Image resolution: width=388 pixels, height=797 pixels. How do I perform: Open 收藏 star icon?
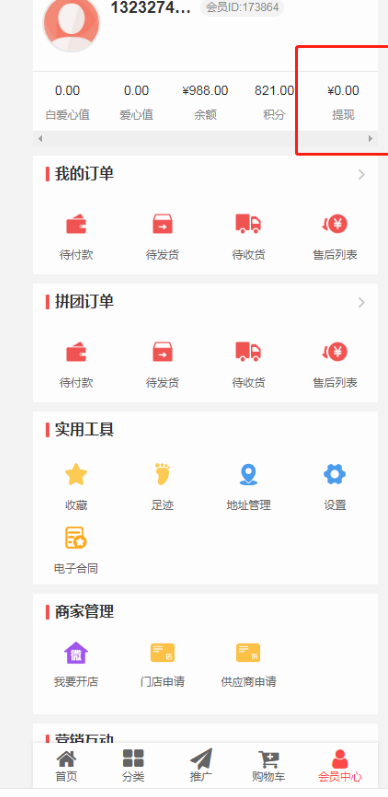(x=76, y=475)
